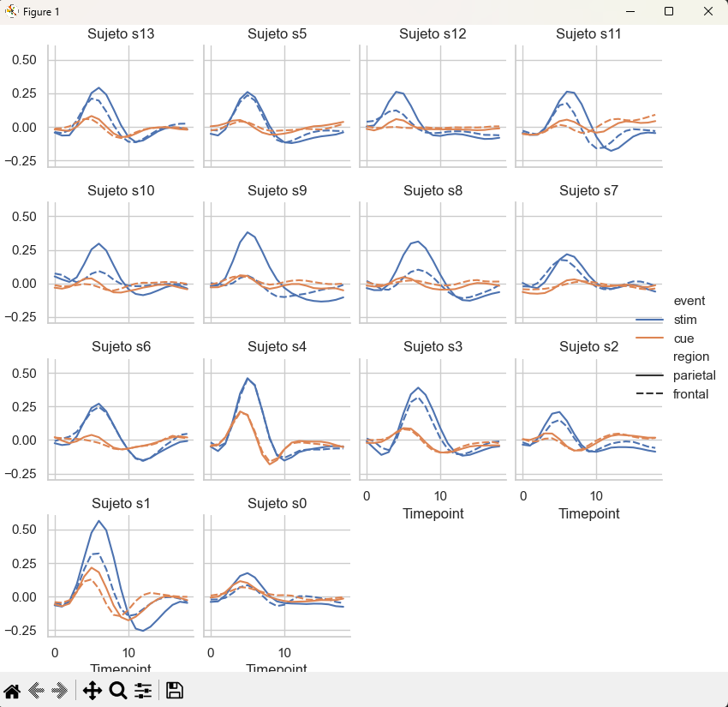Toggle the Zoom to rectangle tool
Viewport: 728px width, 707px height.
coord(118,691)
